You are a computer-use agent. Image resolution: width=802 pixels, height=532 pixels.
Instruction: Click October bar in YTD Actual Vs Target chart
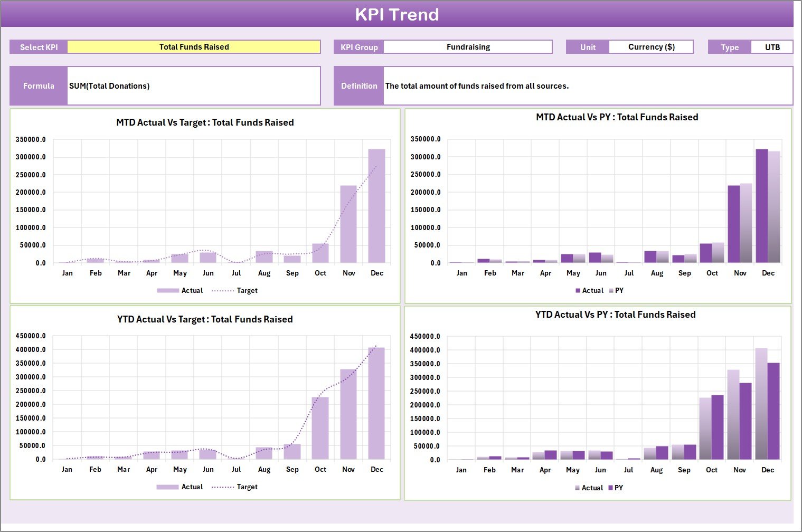click(320, 428)
